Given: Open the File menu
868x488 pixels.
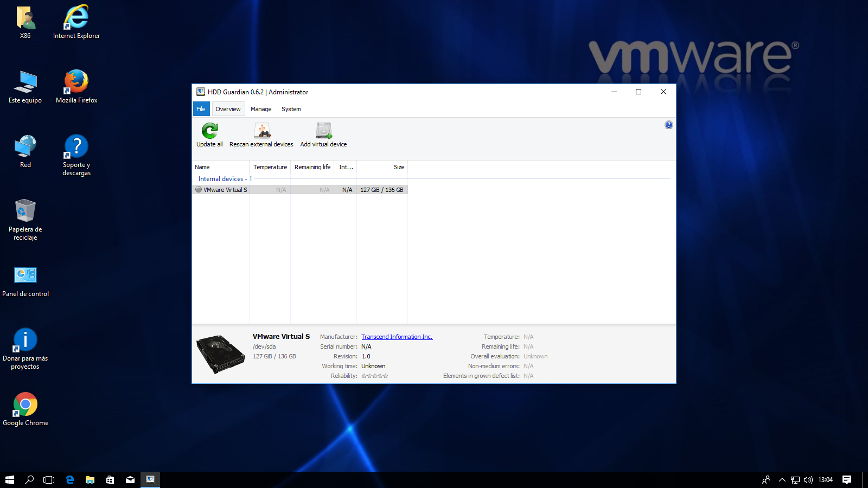Looking at the screenshot, I should (x=201, y=109).
